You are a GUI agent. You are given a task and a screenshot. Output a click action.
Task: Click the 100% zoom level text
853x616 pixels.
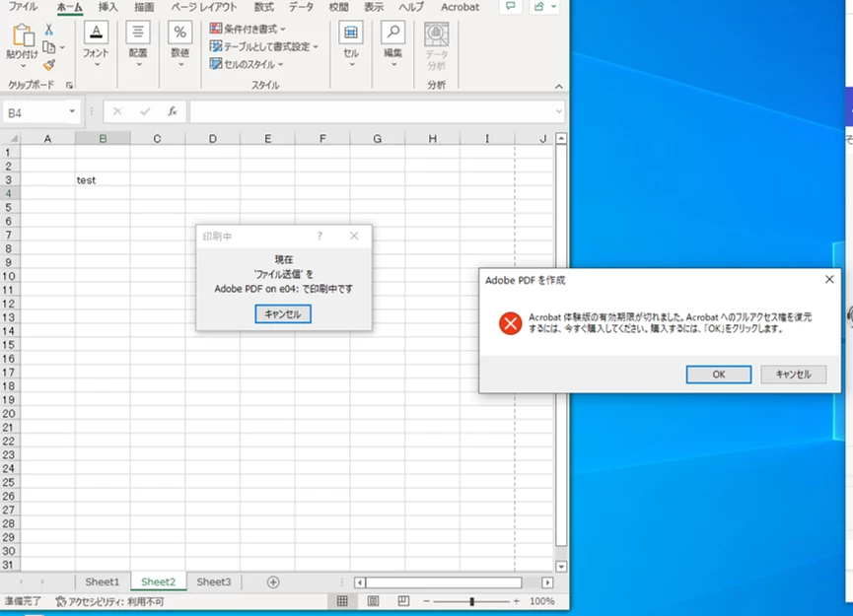tap(541, 601)
